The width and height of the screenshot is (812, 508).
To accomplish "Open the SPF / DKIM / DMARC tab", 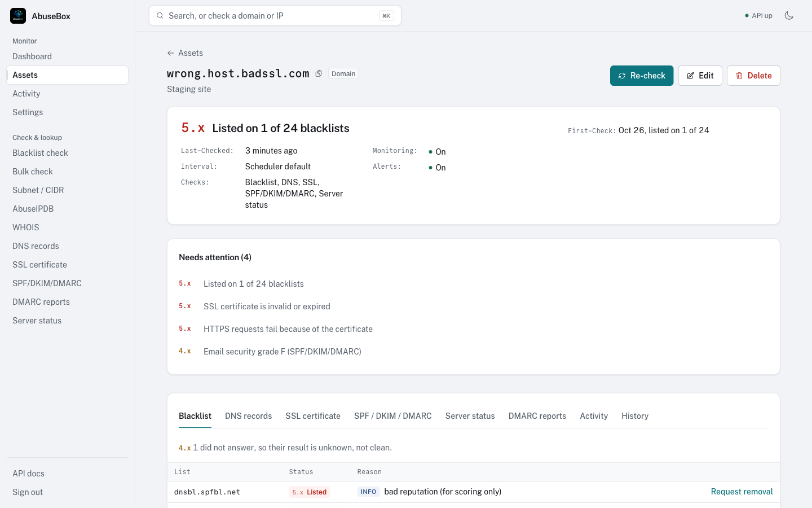I will click(x=393, y=416).
